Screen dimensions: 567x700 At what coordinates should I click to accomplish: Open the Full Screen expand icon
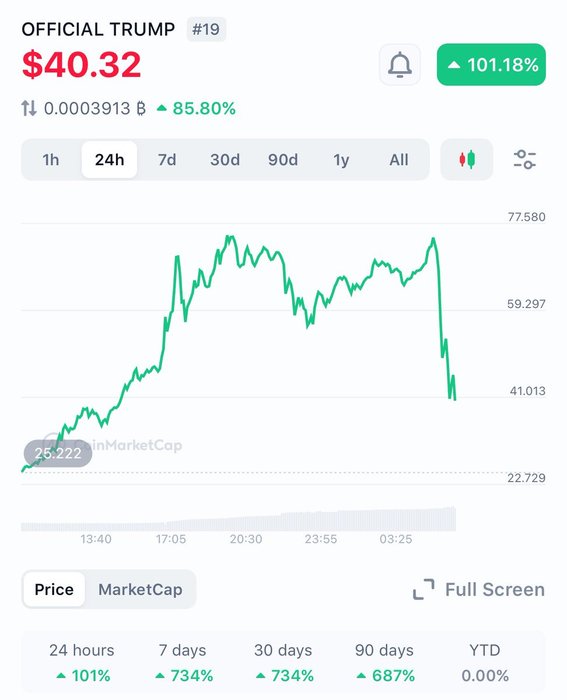[423, 589]
